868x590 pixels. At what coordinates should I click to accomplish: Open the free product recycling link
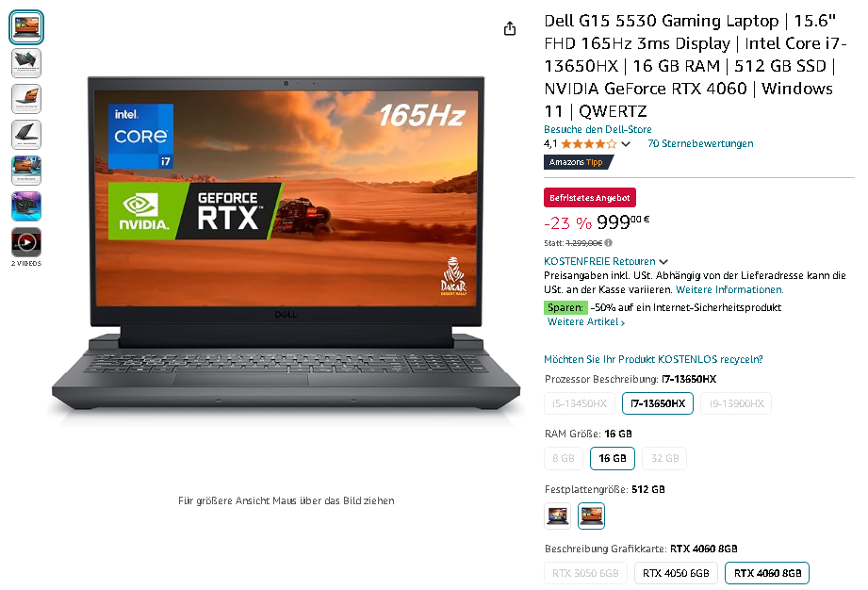(653, 359)
